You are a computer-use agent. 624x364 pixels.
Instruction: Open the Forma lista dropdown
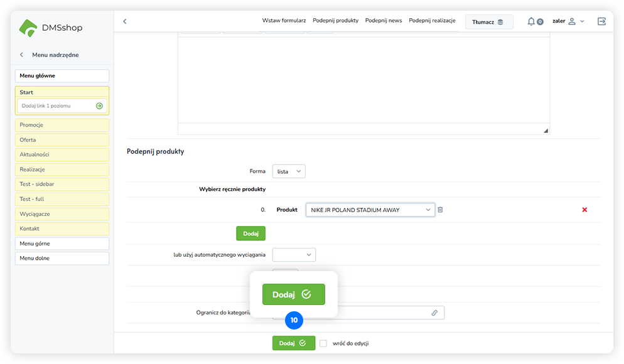289,171
